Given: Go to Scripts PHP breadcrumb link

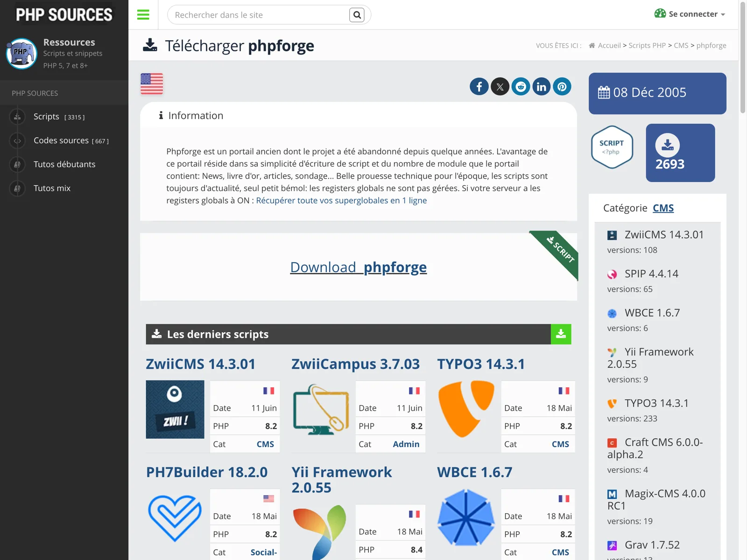Looking at the screenshot, I should [647, 45].
